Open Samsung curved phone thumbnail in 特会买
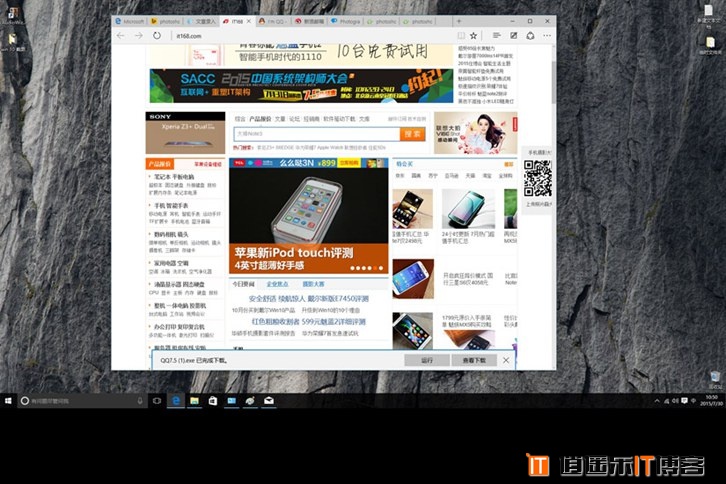This screenshot has width=726, height=484. click(468, 209)
